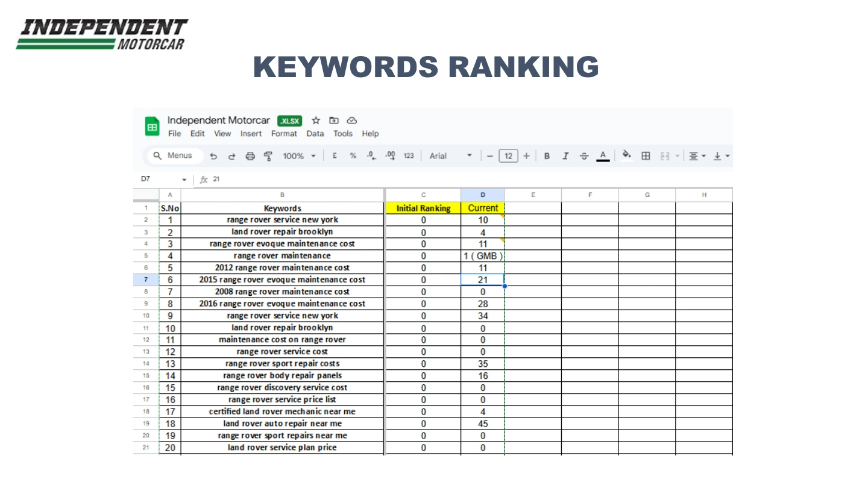Viewport: 868px width, 488px height.
Task: Open the borders tool
Action: tap(646, 156)
